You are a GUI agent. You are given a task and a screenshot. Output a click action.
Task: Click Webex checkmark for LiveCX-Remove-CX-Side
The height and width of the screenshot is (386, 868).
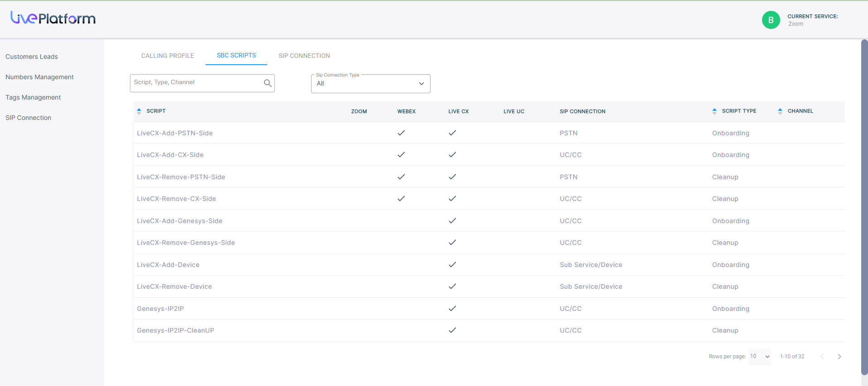click(401, 199)
